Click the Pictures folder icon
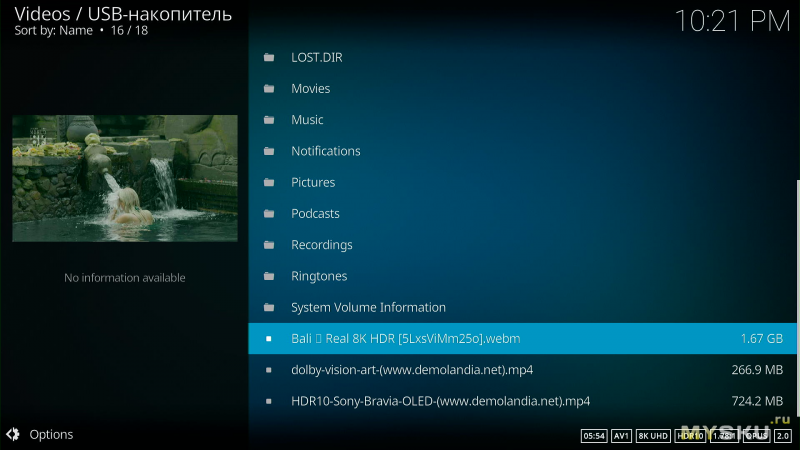Viewport: 800px width, 450px height. pos(268,183)
